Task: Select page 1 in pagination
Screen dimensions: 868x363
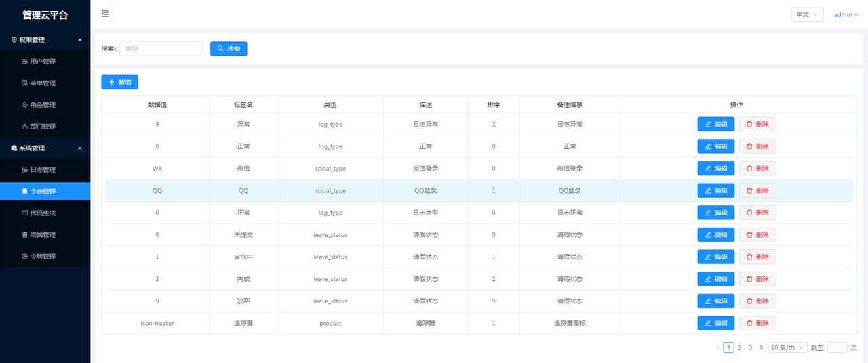Action: point(728,347)
